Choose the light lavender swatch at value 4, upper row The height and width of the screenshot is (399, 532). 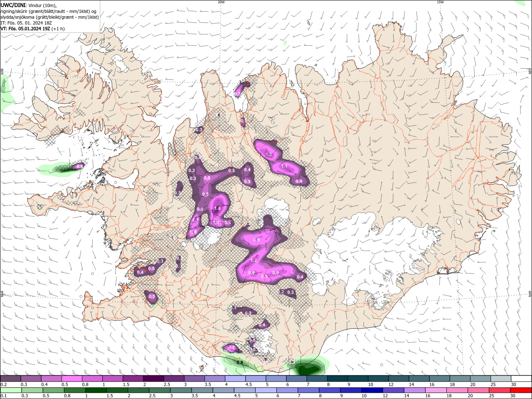[x=235, y=379]
